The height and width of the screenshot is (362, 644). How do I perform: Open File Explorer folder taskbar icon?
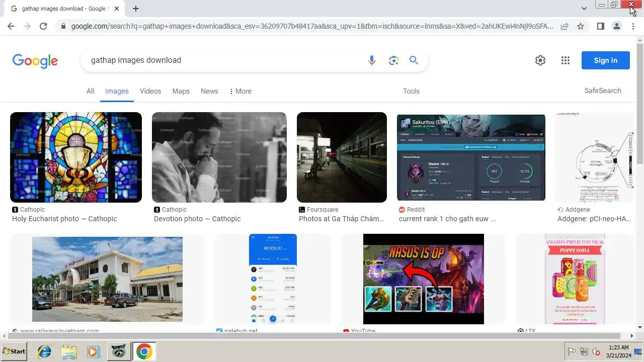click(69, 351)
